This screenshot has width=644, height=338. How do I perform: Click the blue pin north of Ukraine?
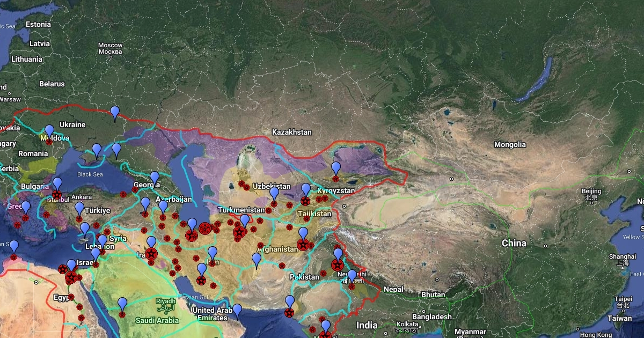tap(115, 113)
